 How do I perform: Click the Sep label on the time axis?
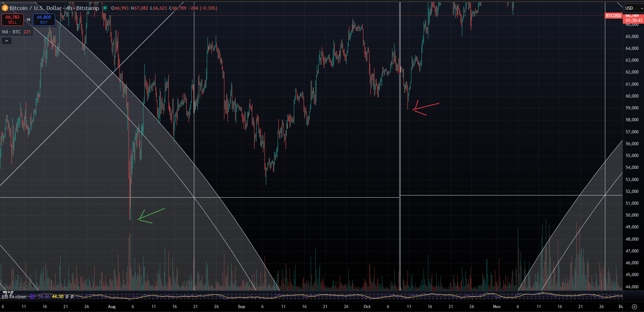pyautogui.click(x=242, y=307)
